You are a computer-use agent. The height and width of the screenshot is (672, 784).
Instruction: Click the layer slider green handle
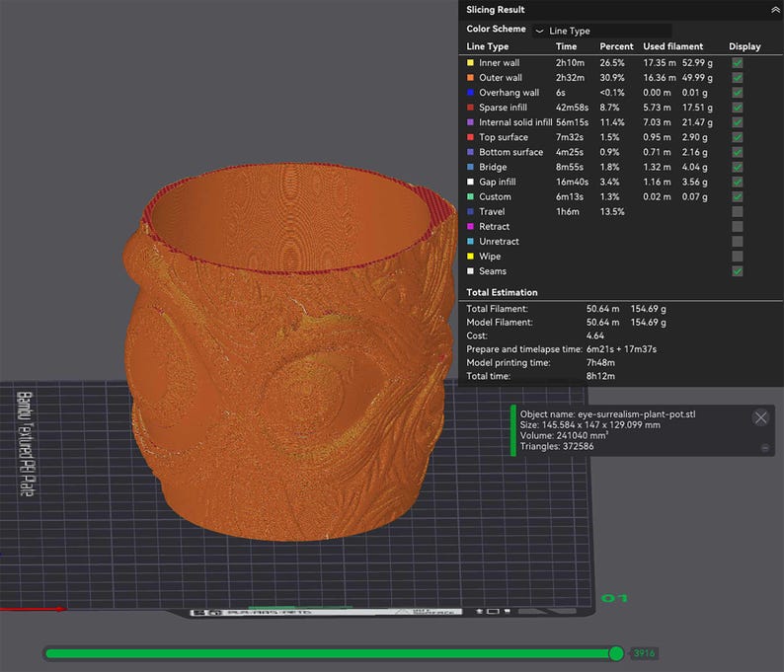[x=616, y=653]
